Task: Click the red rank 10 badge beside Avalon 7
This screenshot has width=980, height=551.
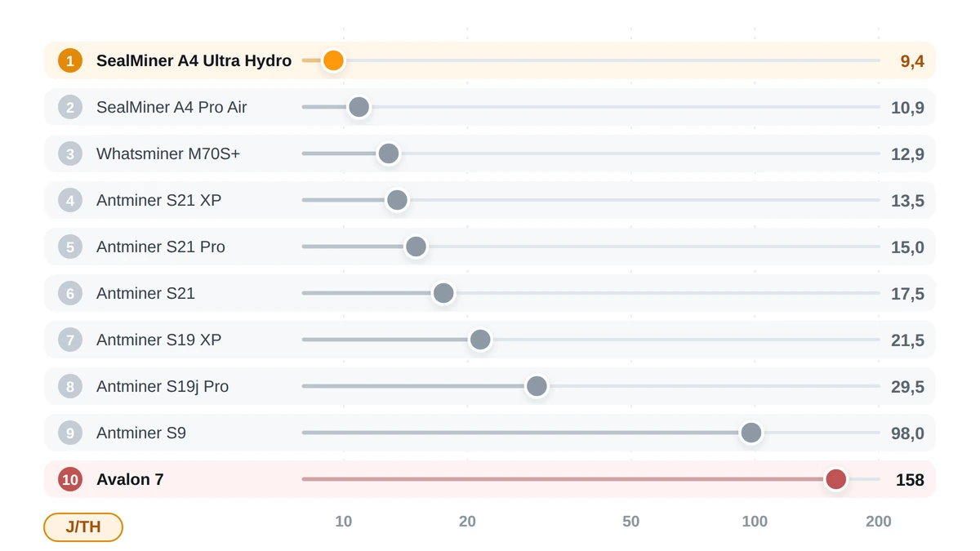Action: click(70, 479)
